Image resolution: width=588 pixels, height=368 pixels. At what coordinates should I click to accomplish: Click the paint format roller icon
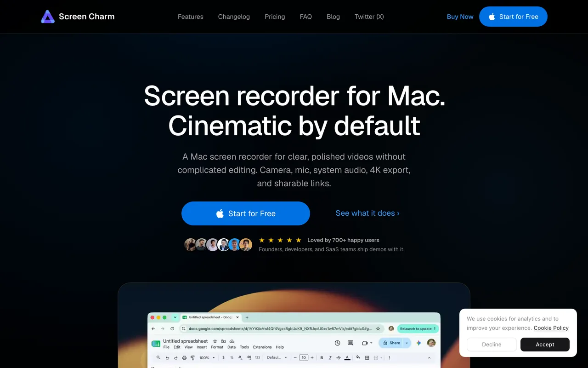point(192,357)
